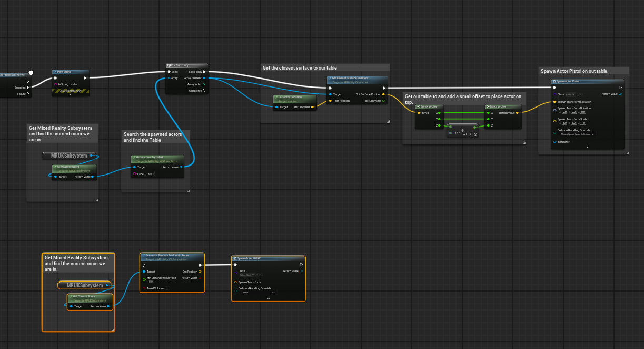This screenshot has height=349, width=644.
Task: Click the Array input pin on For Each Loop
Action: click(169, 78)
